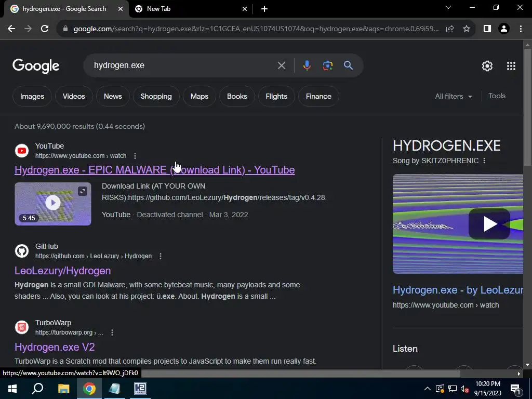
Task: Filter results by Videos
Action: (x=74, y=96)
